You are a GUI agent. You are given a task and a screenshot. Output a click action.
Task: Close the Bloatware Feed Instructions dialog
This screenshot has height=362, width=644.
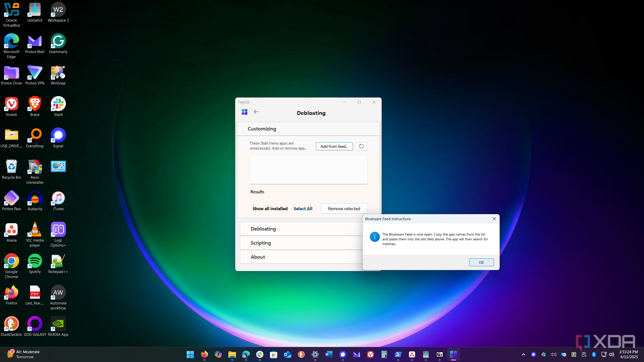pos(494,219)
